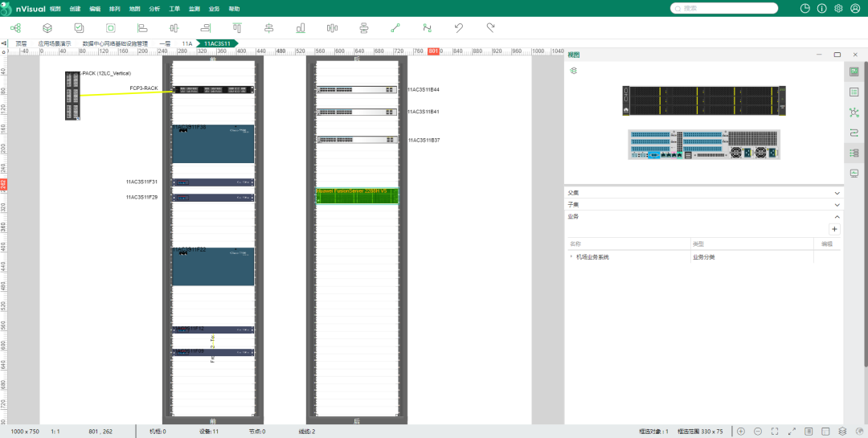Align selected objects to the top
This screenshot has height=438, width=868.
[237, 27]
